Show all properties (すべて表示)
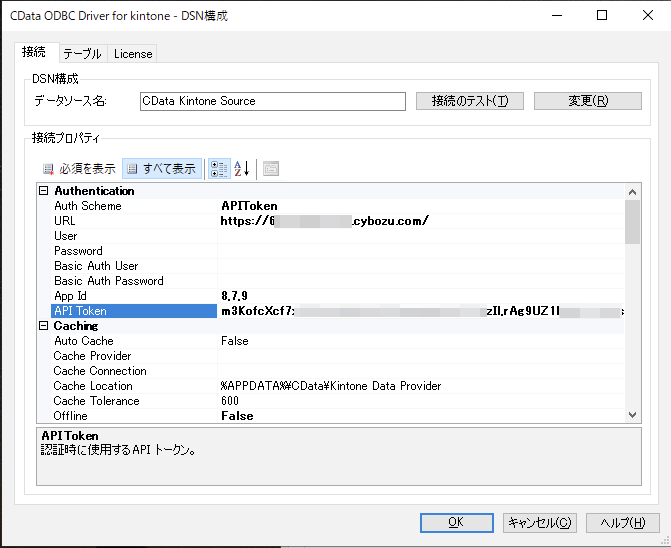This screenshot has height=548, width=671. tap(162, 169)
